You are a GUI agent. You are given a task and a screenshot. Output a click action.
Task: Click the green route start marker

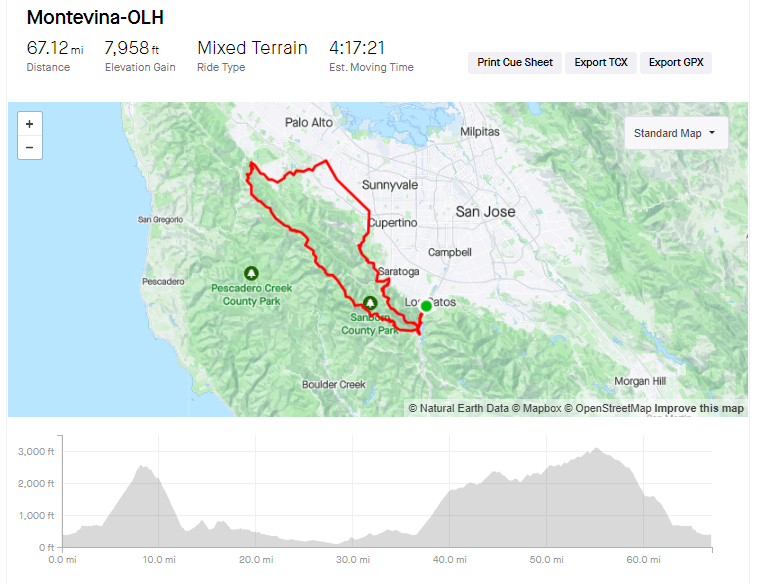[426, 306]
